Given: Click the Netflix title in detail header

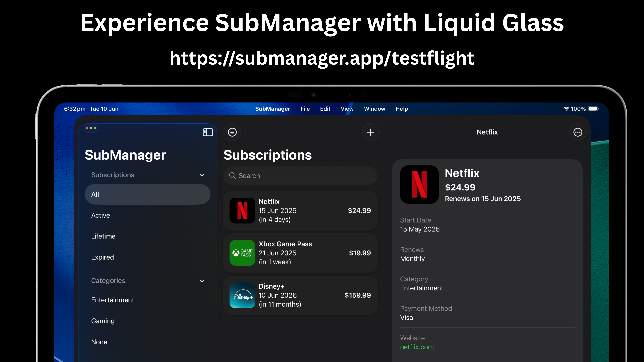Looking at the screenshot, I should (x=487, y=132).
